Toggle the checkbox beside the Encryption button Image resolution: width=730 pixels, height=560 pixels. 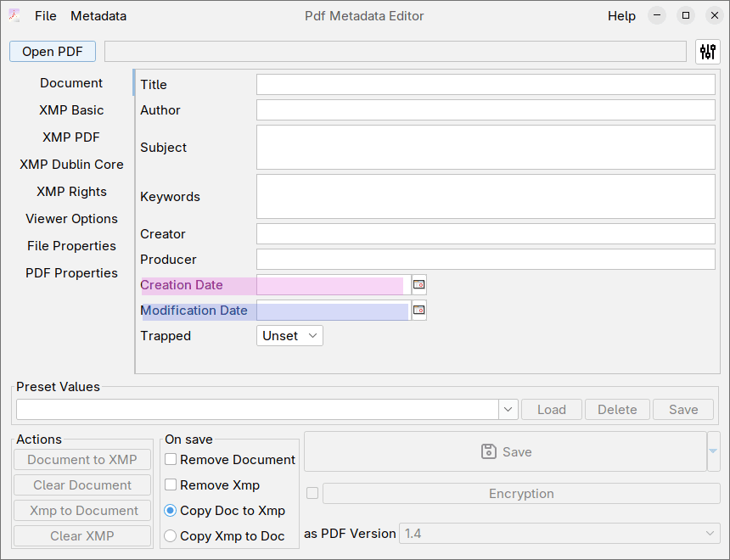[x=312, y=493]
